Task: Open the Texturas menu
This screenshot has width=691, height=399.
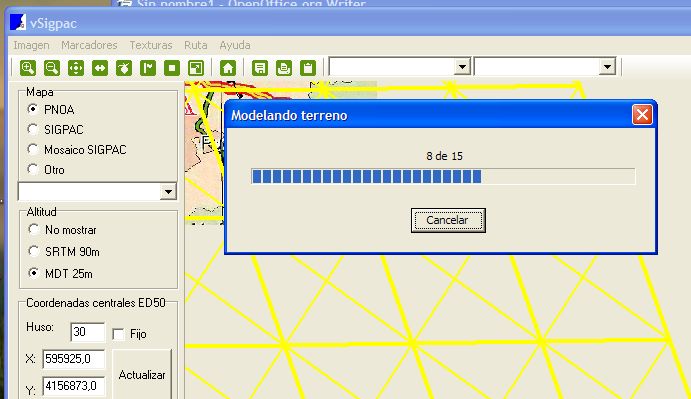Action: tap(151, 45)
